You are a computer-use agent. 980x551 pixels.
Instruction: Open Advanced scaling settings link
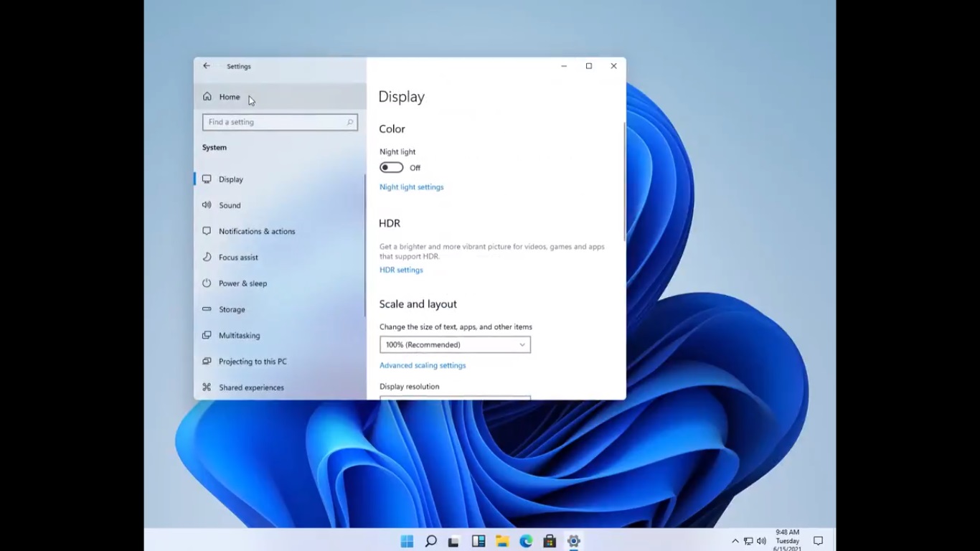[x=423, y=365]
